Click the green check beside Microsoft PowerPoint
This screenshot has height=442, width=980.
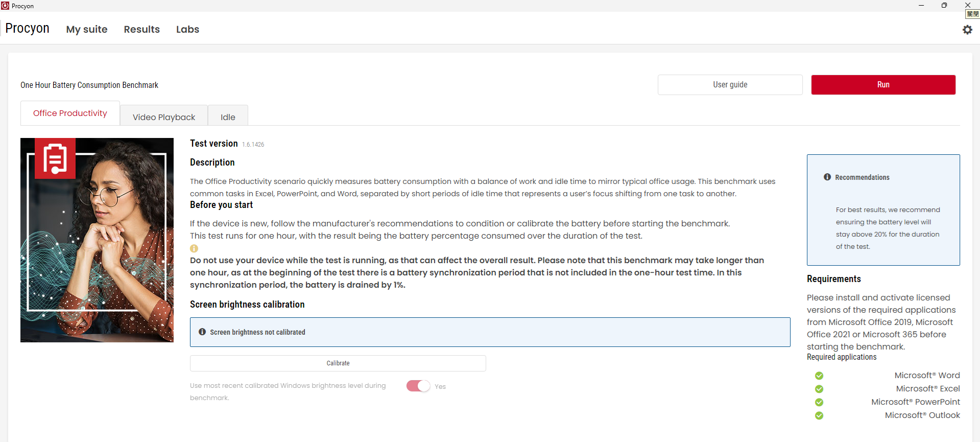pos(819,402)
